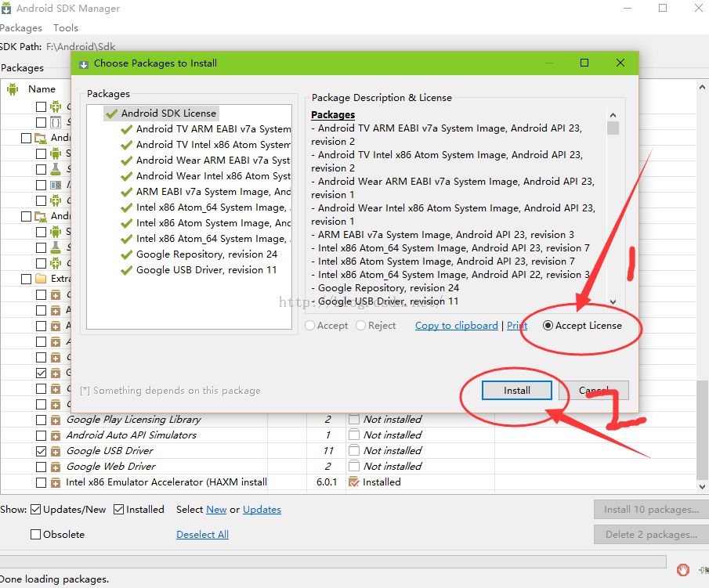This screenshot has width=709, height=588.
Task: Click Android Auto API Simulators package icon
Action: tap(56, 436)
